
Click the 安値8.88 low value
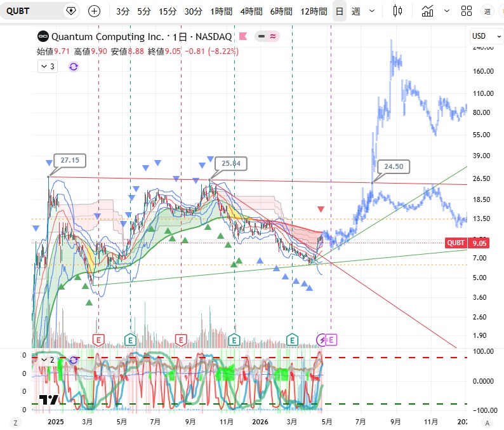click(x=128, y=51)
